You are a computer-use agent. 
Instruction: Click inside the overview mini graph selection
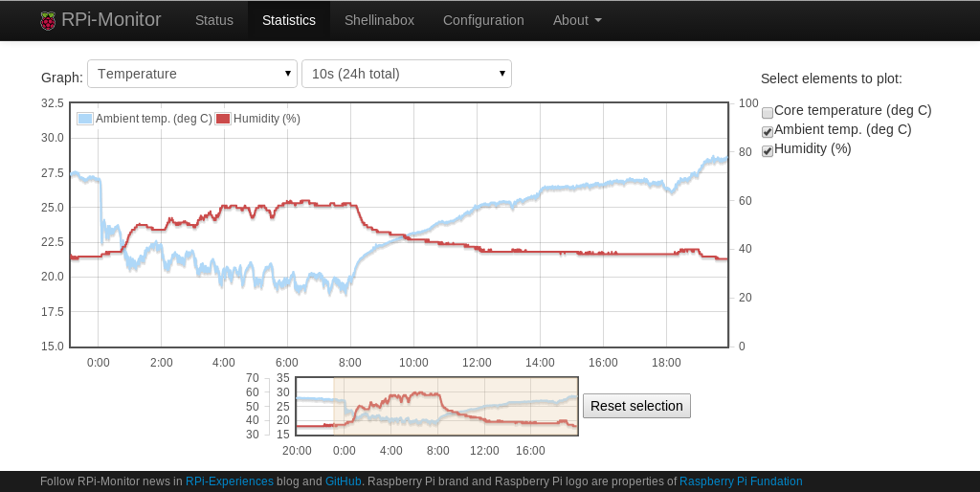[456, 406]
